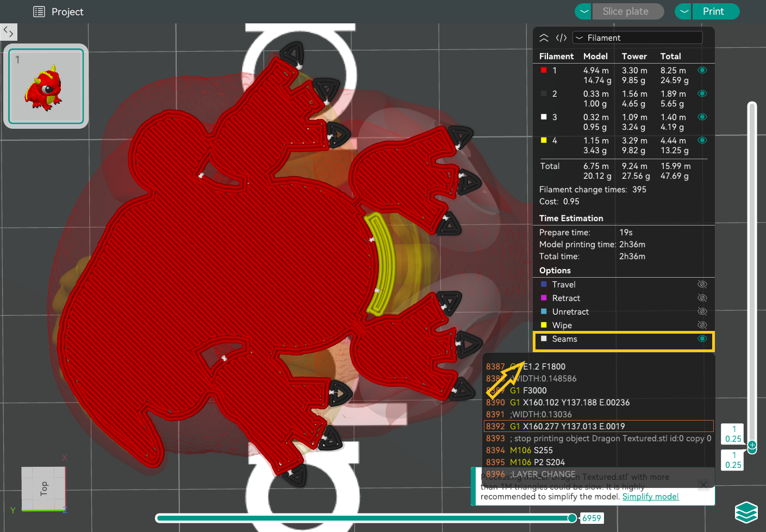Click the vertical layer slider track
The width and height of the screenshot is (766, 532).
752,272
